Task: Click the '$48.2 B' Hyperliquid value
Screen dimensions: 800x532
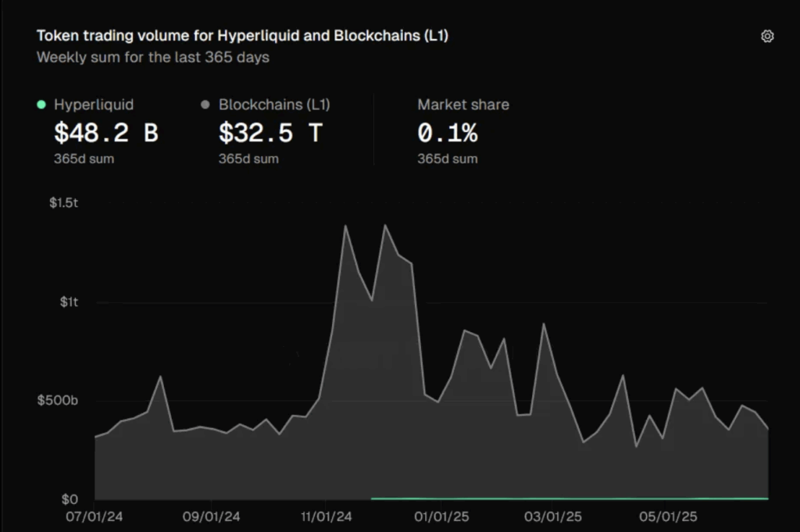Action: pos(106,133)
